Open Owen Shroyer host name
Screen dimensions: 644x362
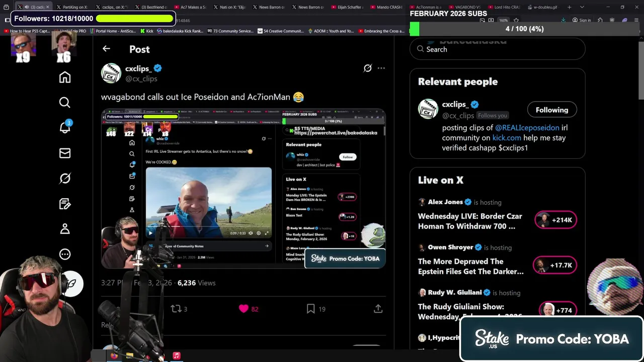coord(450,247)
